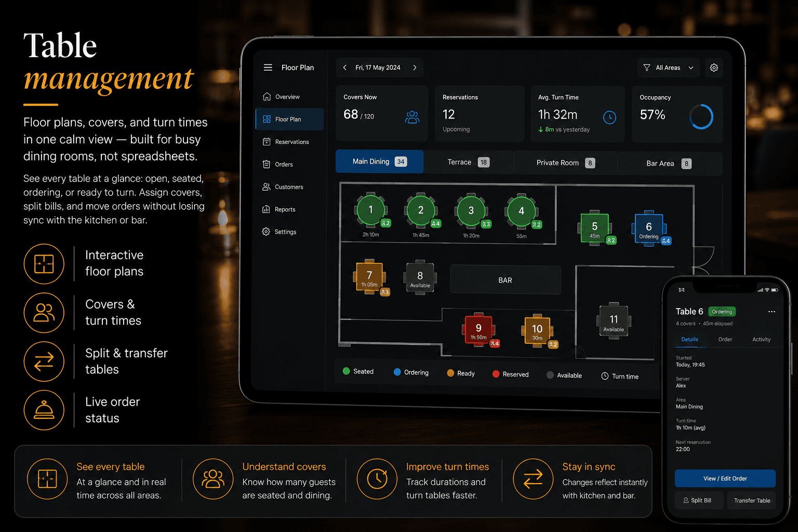Image resolution: width=798 pixels, height=532 pixels.
Task: Open the All Areas filter dropdown
Action: tap(668, 68)
